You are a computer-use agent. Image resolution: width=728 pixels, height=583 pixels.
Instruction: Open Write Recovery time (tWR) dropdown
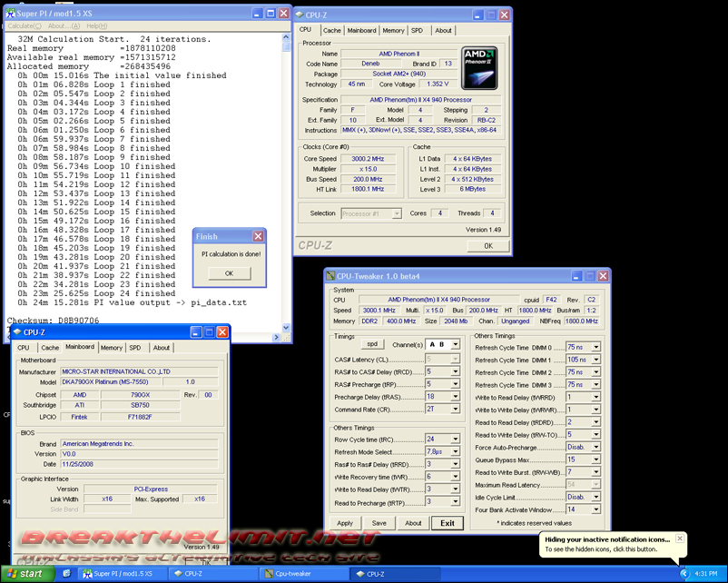[456, 477]
